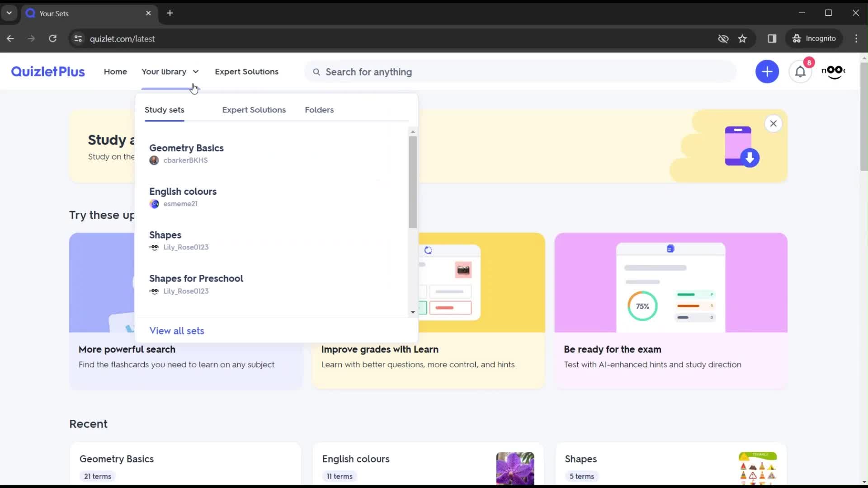The width and height of the screenshot is (868, 488).
Task: Switch to the Folders tab
Action: pyautogui.click(x=319, y=110)
